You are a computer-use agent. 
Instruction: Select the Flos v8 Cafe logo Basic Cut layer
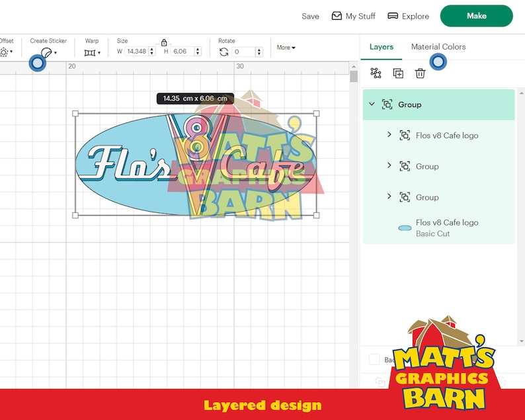tap(438, 228)
